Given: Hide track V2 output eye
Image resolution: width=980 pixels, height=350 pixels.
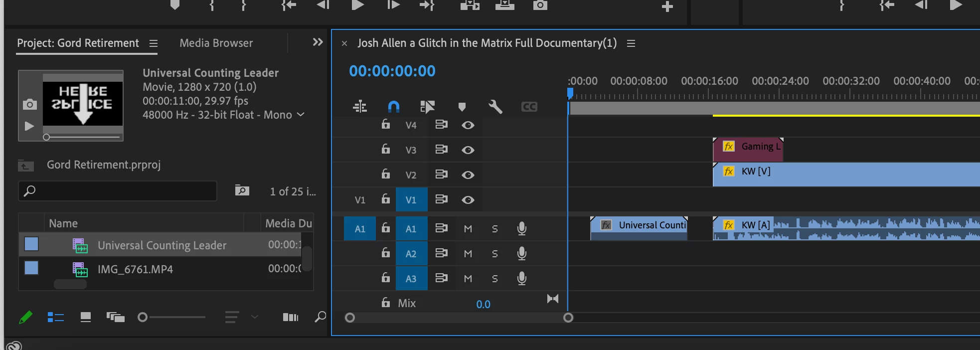Looking at the screenshot, I should click(468, 175).
